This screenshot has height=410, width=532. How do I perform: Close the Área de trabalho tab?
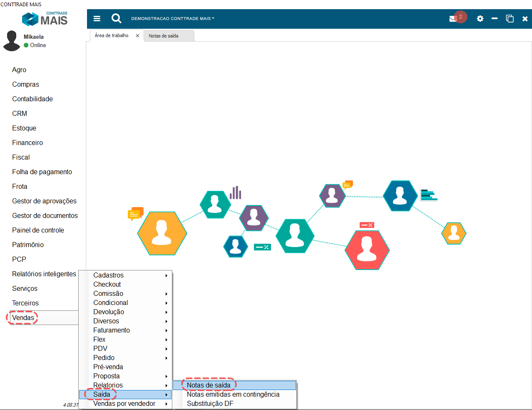point(137,36)
